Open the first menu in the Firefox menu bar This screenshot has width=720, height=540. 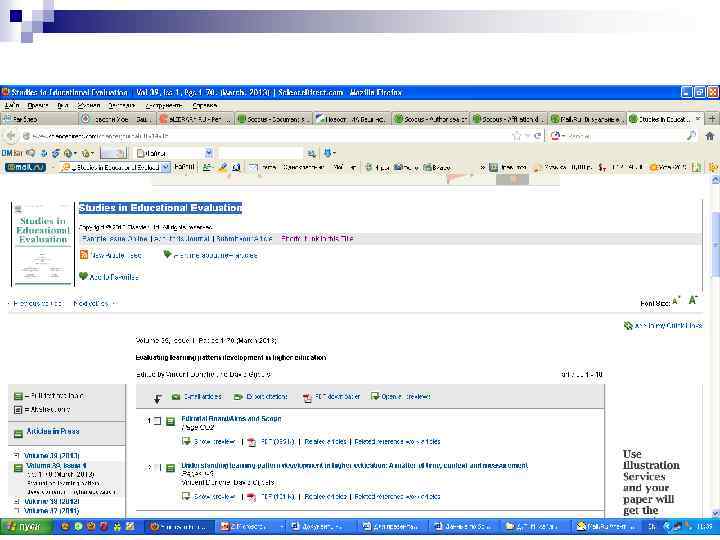click(x=12, y=105)
